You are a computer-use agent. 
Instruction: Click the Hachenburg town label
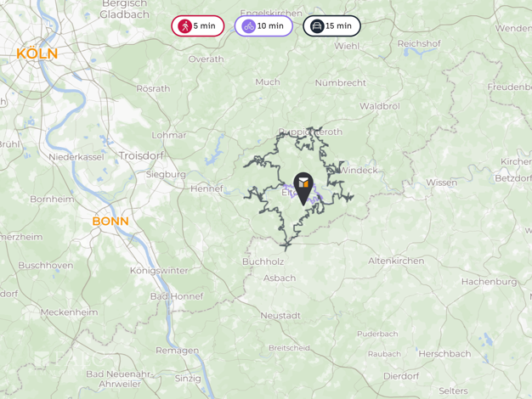(490, 281)
